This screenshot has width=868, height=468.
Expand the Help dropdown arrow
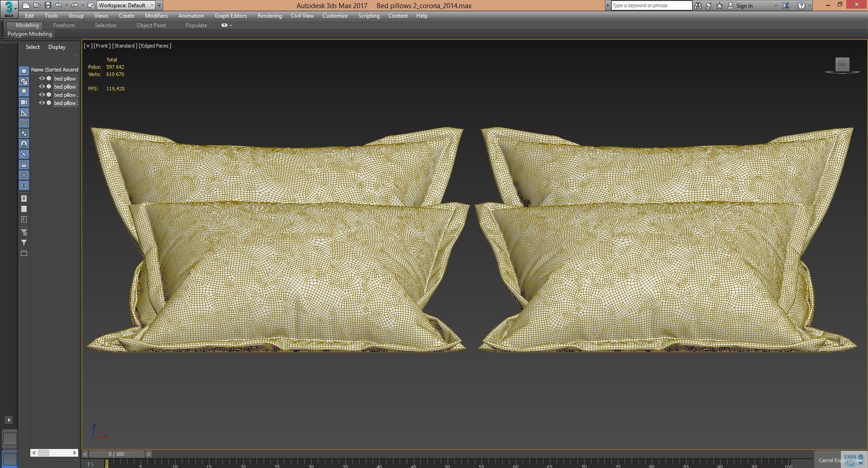[x=809, y=5]
